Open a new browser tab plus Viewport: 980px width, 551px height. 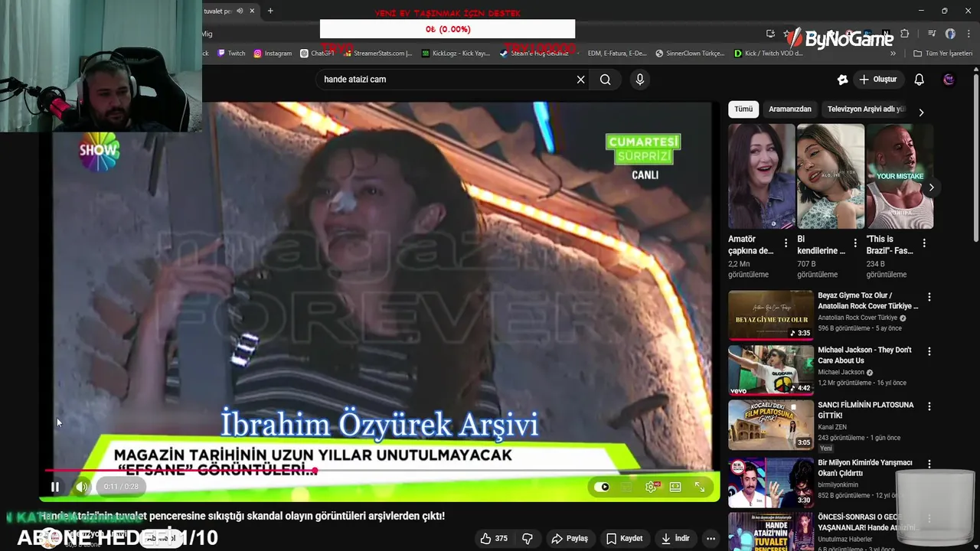[270, 11]
